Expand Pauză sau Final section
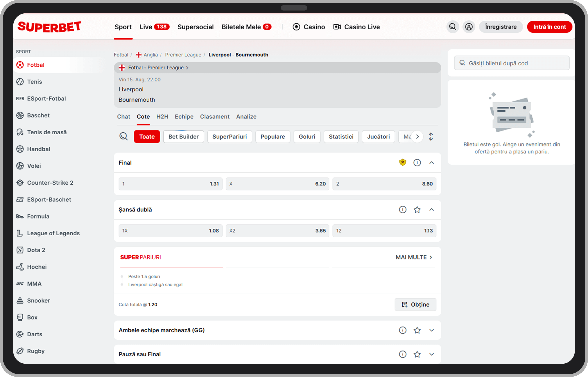 pyautogui.click(x=431, y=354)
